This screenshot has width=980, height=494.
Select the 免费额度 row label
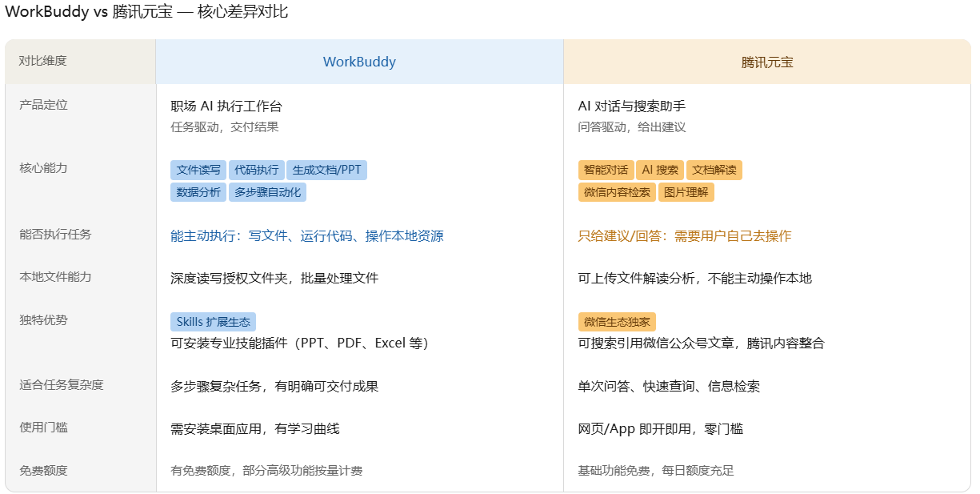tap(44, 470)
